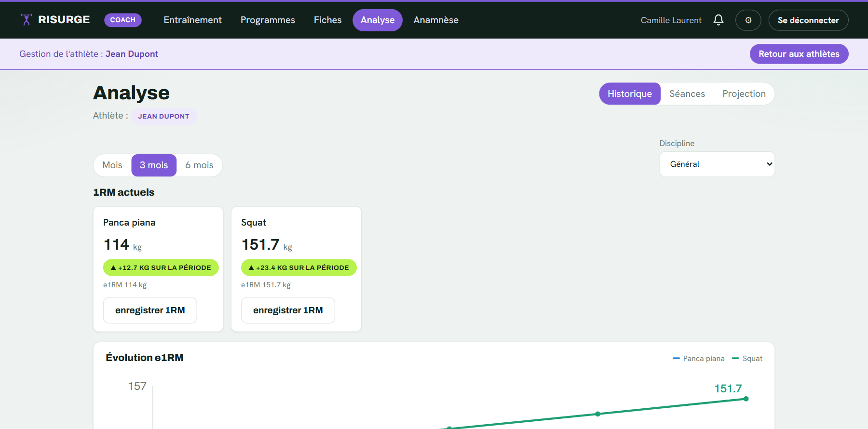Open settings gear button
This screenshot has height=429, width=868.
point(748,20)
